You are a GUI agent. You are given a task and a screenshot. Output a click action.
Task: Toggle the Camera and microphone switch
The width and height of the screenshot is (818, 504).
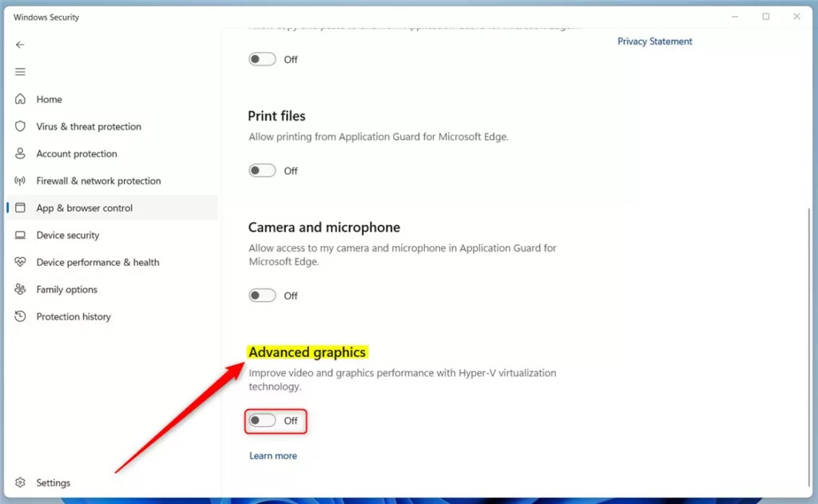[262, 296]
